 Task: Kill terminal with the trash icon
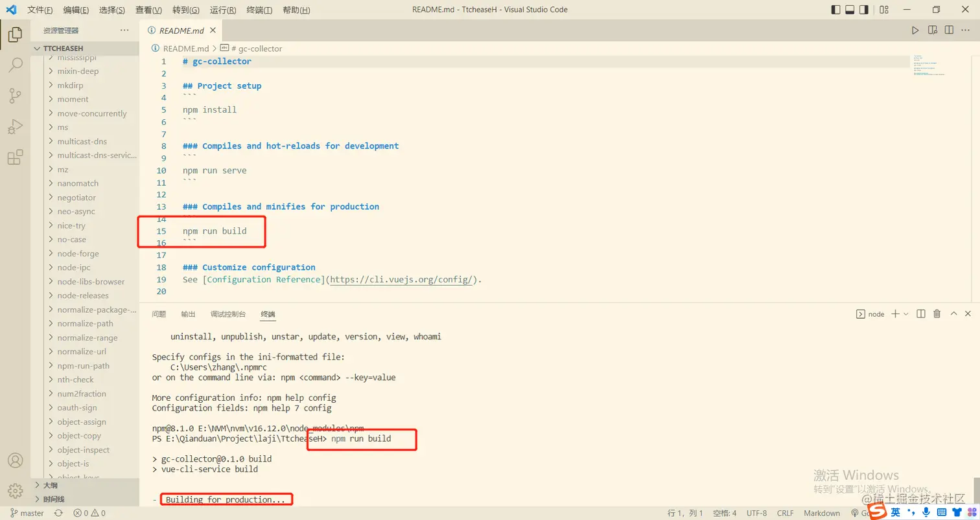tap(937, 314)
